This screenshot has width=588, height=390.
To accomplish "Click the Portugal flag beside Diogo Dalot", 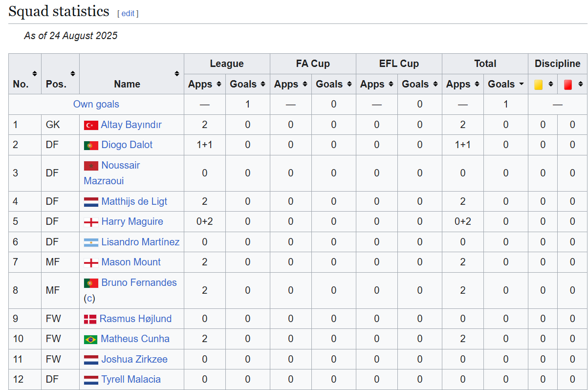I will (x=91, y=146).
